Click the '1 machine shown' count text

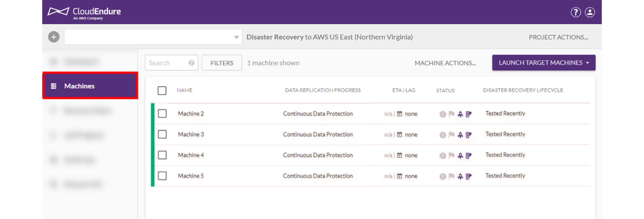coord(273,63)
